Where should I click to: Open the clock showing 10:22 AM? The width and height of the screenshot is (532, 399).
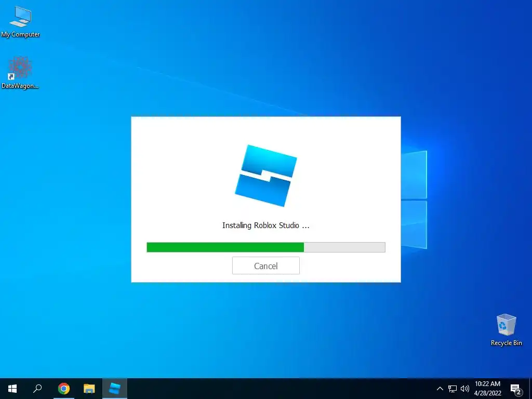pos(487,389)
